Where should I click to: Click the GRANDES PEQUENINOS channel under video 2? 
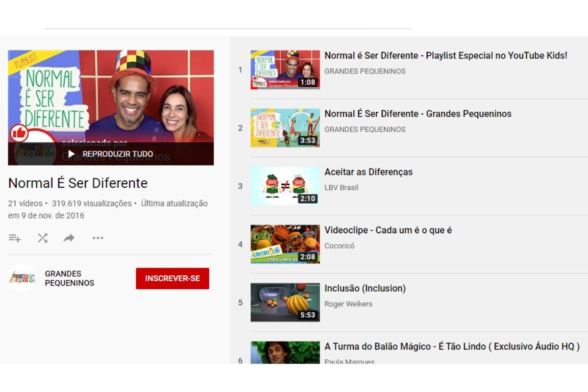(x=365, y=130)
